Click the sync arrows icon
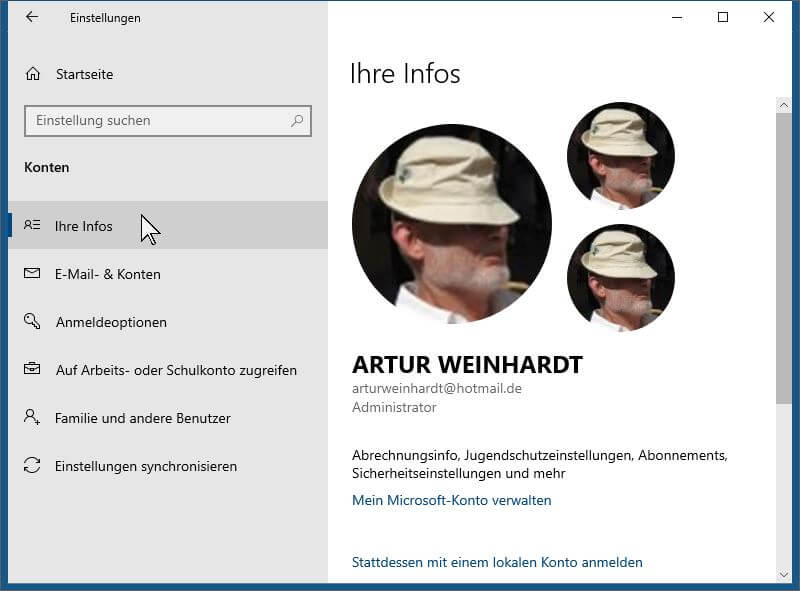Image resolution: width=800 pixels, height=591 pixels. coord(32,465)
